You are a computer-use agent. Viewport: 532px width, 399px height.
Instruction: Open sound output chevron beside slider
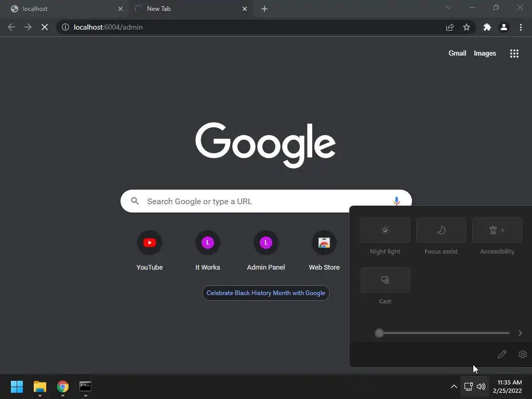520,333
